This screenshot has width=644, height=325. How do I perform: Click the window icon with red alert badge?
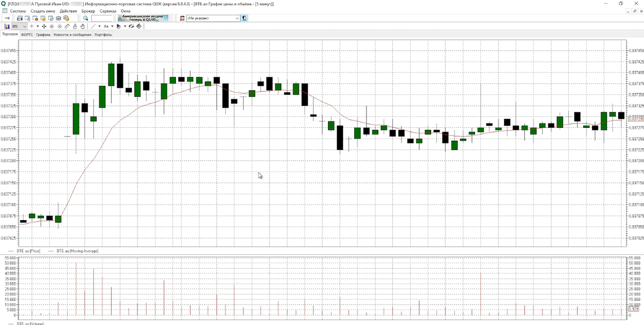(x=35, y=18)
